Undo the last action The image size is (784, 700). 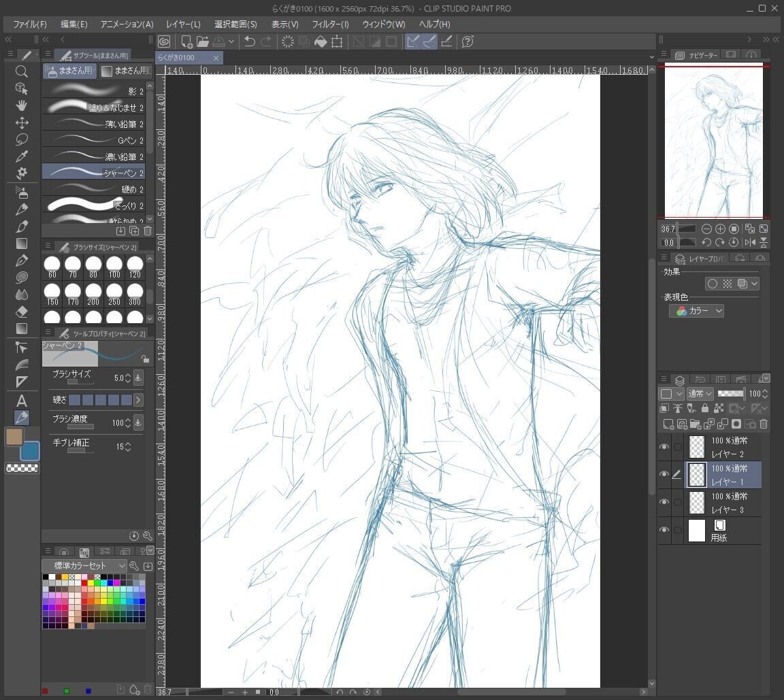[250, 41]
